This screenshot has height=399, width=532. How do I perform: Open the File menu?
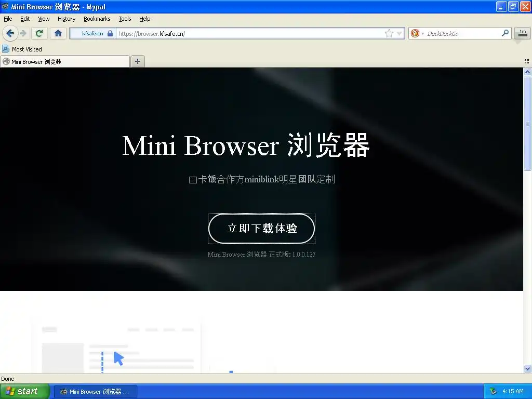click(8, 19)
